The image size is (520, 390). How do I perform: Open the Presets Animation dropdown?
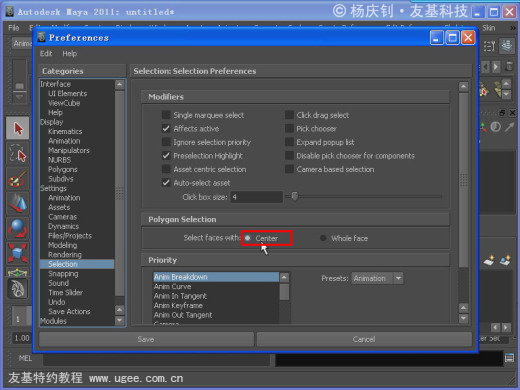tap(377, 278)
